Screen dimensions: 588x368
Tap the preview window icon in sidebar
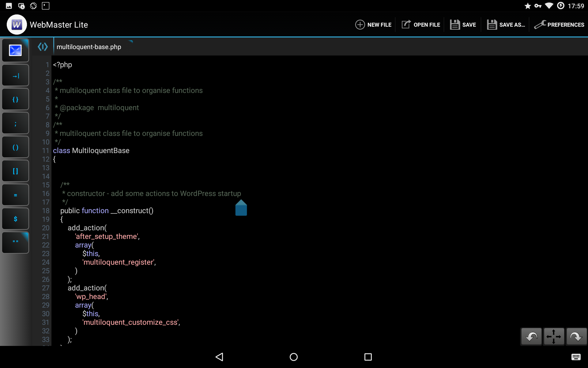tap(15, 50)
